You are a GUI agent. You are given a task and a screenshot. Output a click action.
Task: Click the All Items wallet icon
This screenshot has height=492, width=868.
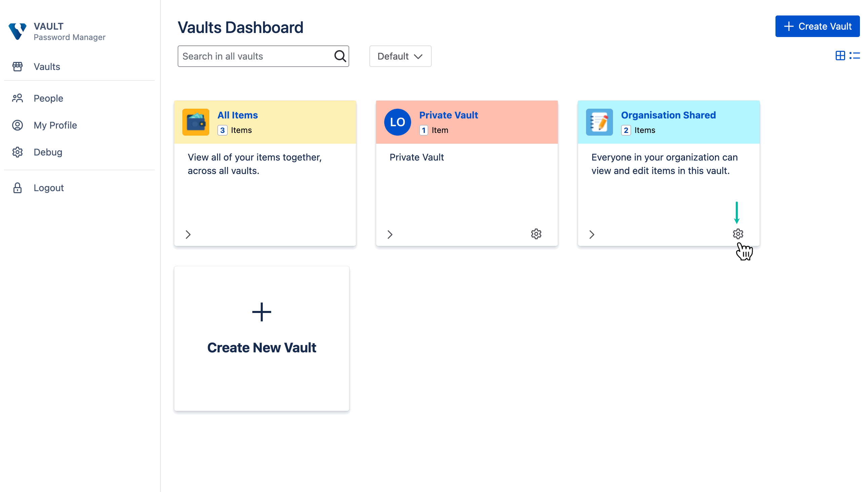tap(195, 122)
